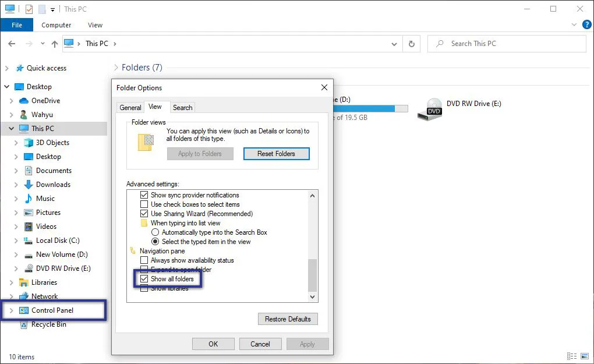Switch to Large thumbnails view in status bar
Screen dimensions: 594x364
pyautogui.click(x=584, y=356)
